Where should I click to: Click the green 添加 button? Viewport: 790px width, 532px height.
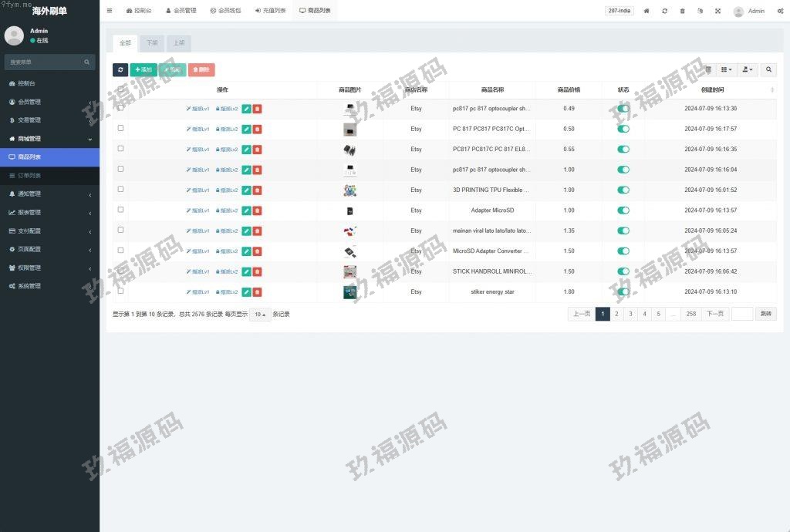coord(143,69)
